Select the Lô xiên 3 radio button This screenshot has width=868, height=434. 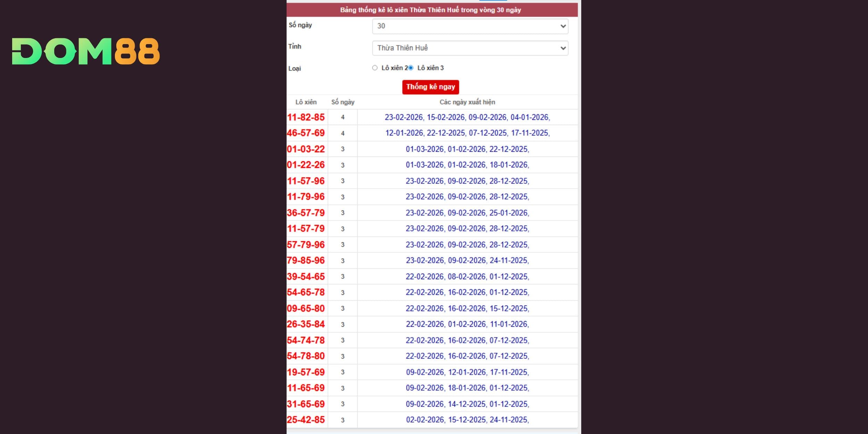tap(411, 68)
